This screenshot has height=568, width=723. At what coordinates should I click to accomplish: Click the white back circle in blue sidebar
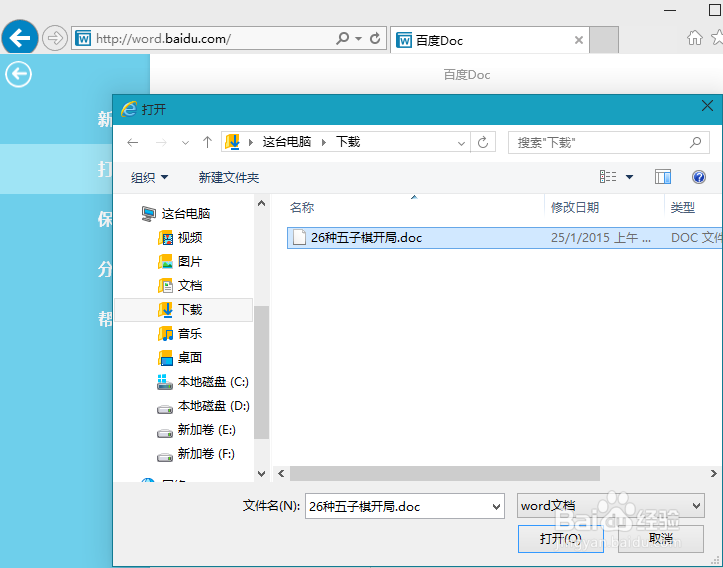click(x=18, y=74)
